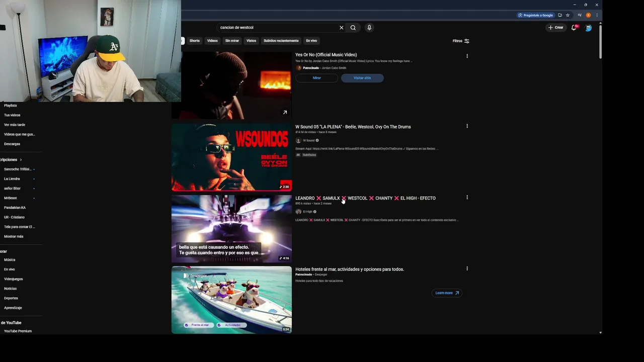
Task: Select the Subidos recientemente chip
Action: click(281, 41)
